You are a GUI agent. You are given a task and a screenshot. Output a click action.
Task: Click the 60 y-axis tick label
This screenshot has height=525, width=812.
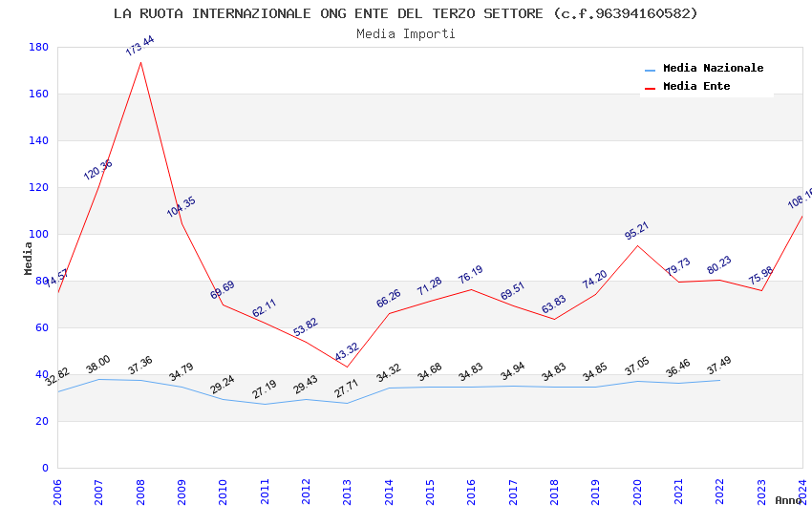point(42,328)
